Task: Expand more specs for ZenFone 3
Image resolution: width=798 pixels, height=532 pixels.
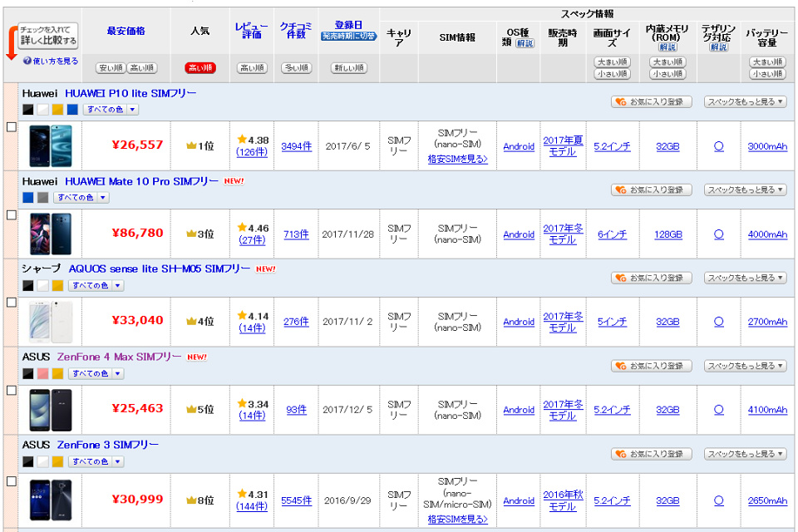Action: tap(745, 454)
